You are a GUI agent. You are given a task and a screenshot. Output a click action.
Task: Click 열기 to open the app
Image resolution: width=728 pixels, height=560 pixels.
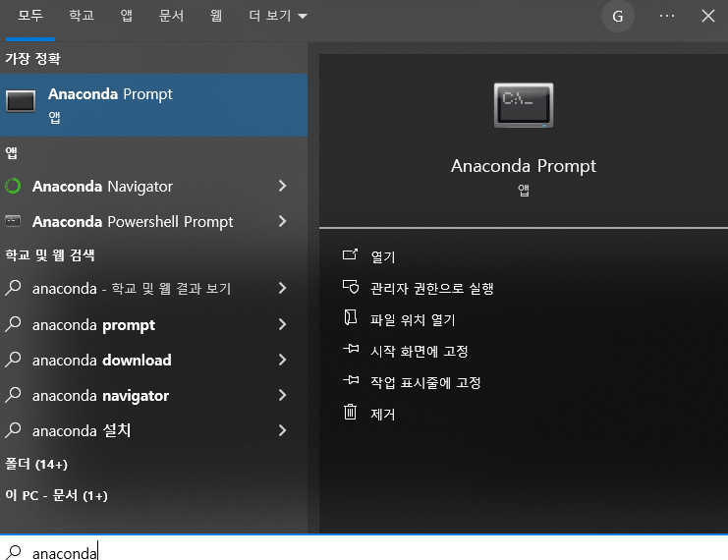tap(383, 256)
